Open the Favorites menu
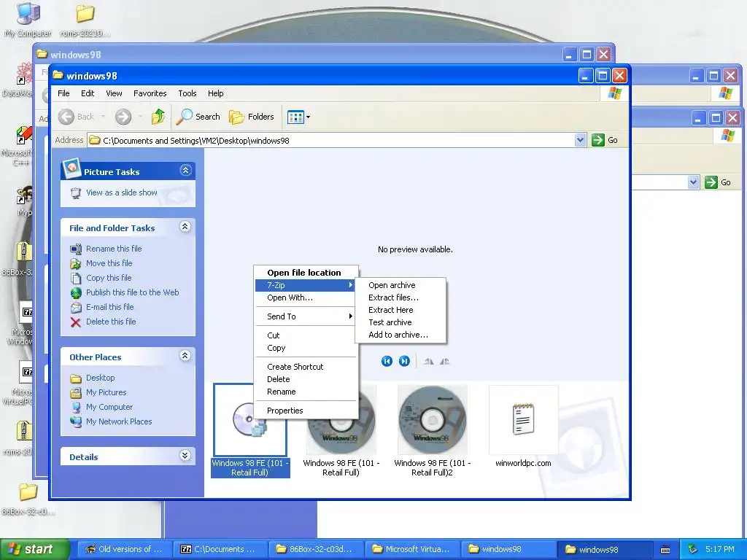747x560 pixels. (150, 93)
